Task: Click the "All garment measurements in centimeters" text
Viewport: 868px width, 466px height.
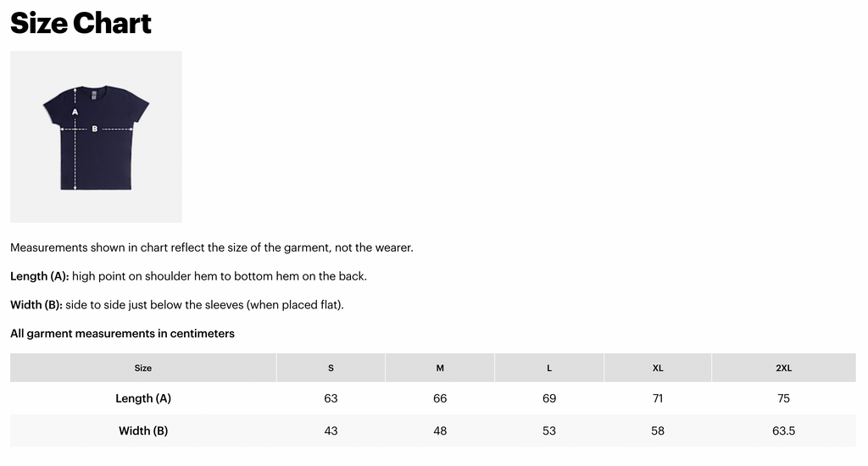Action: point(122,333)
